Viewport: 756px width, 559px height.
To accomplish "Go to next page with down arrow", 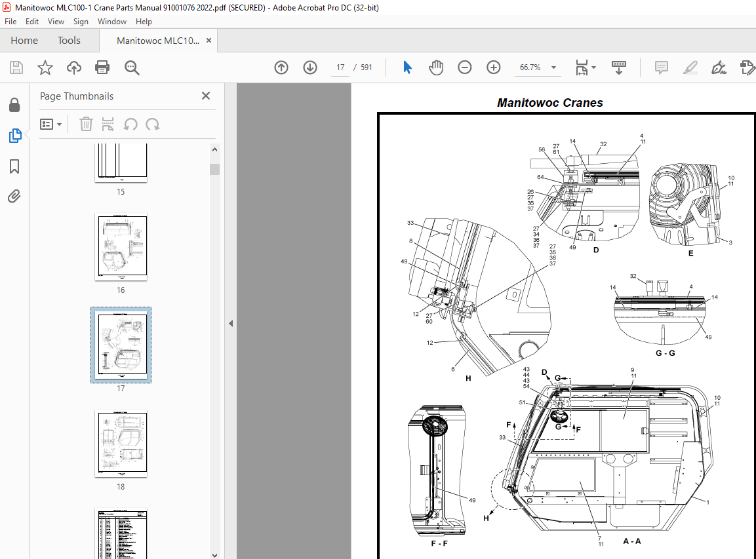I will tap(310, 67).
